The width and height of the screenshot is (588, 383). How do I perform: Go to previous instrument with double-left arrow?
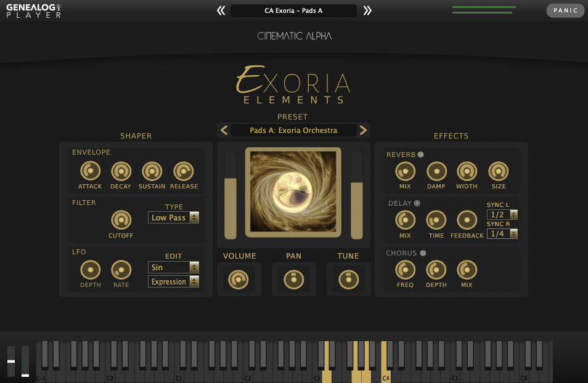[x=221, y=10]
